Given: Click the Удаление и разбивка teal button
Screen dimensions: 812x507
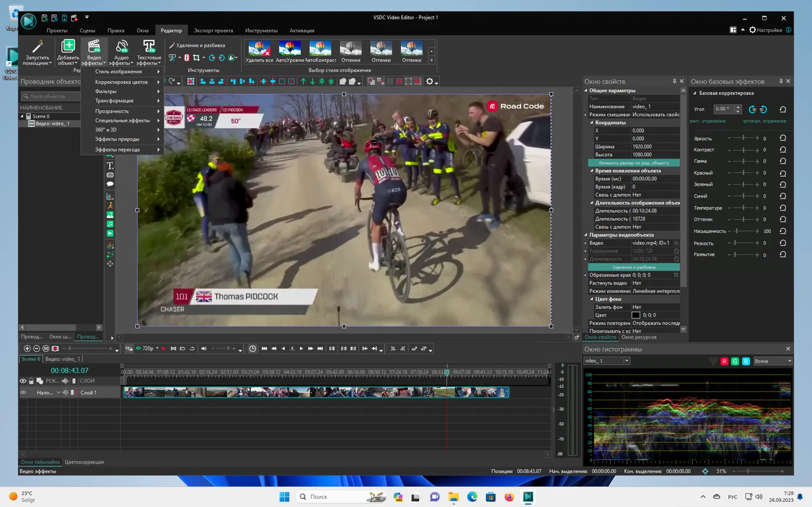Looking at the screenshot, I should (x=633, y=267).
